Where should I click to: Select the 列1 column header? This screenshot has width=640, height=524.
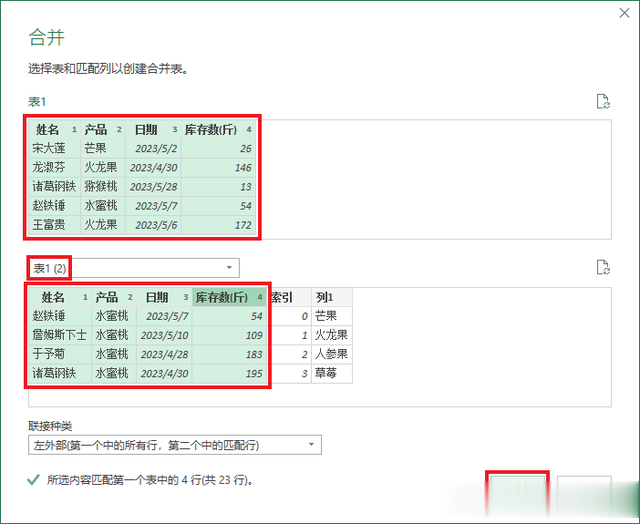coord(332,297)
